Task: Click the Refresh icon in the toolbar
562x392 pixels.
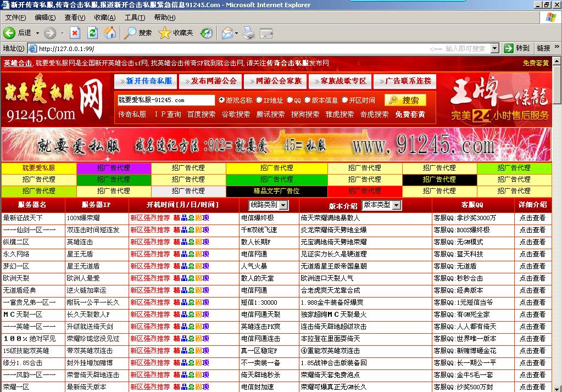Action: pyautogui.click(x=93, y=33)
